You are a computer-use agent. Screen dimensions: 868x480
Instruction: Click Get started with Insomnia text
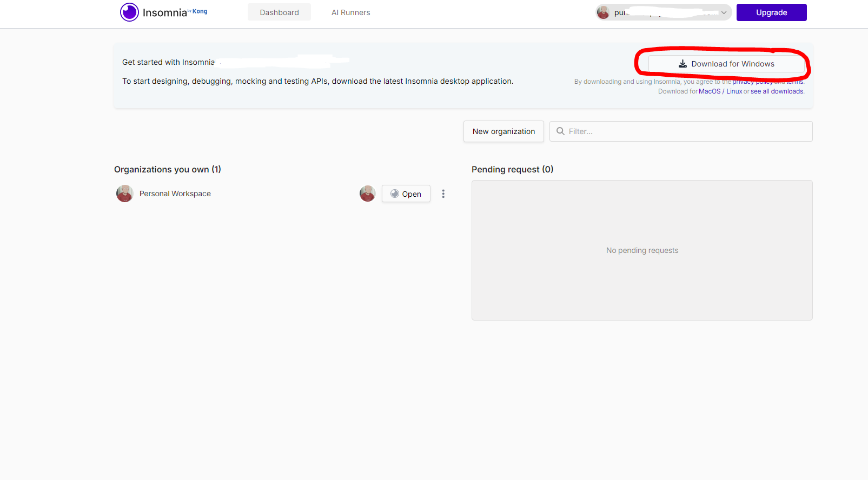tap(168, 62)
